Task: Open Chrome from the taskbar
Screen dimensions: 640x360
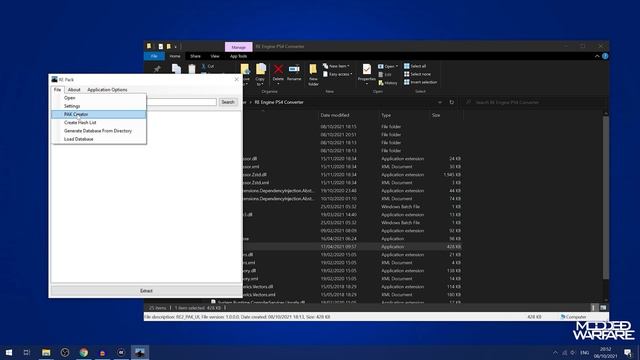Action: tap(84, 352)
